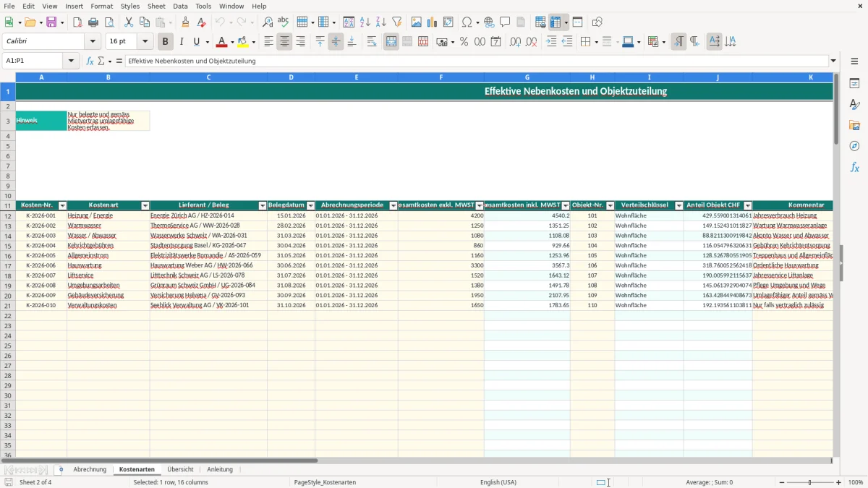
Task: Toggle wrap text
Action: 371,42
